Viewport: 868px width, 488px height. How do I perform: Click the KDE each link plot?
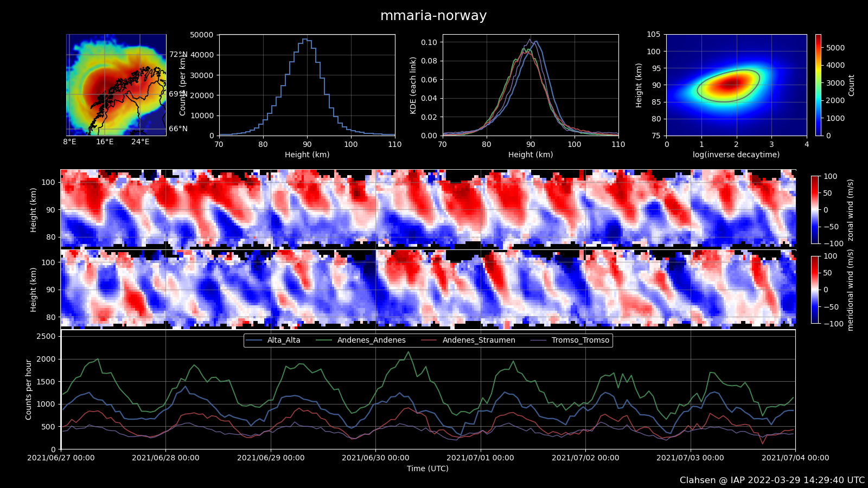531,85
